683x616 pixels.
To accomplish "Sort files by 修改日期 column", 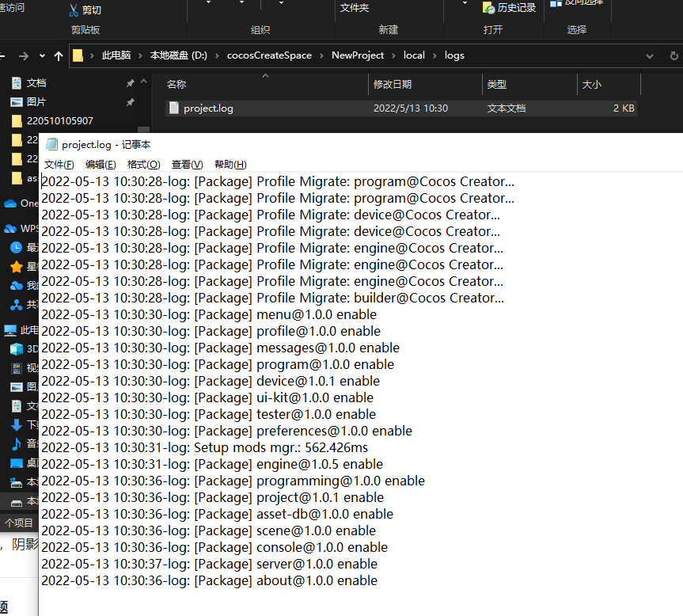I will pos(393,85).
